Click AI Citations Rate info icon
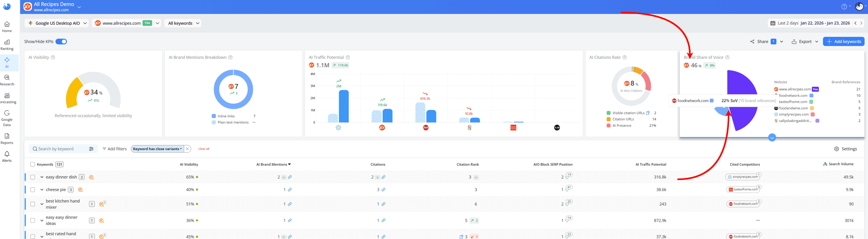 coord(625,57)
